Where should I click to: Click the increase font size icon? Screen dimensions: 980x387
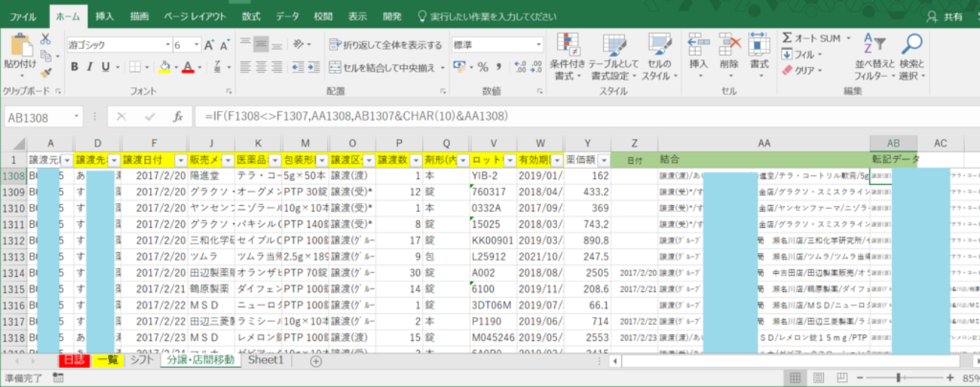210,45
